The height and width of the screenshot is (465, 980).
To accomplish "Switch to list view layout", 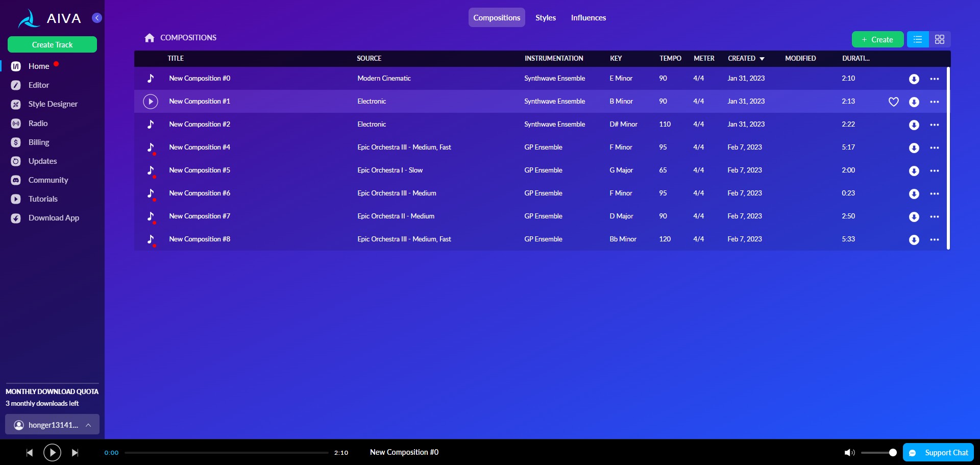I will pyautogui.click(x=917, y=39).
